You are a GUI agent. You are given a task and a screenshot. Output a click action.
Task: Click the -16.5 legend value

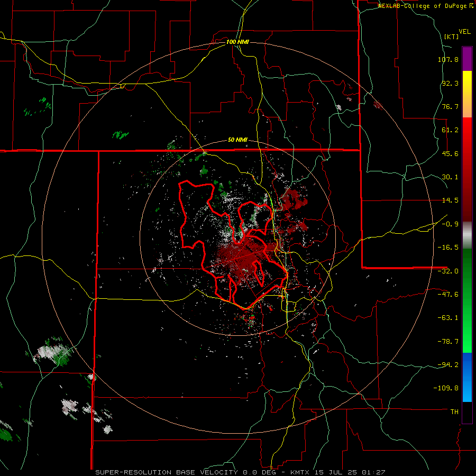(448, 248)
